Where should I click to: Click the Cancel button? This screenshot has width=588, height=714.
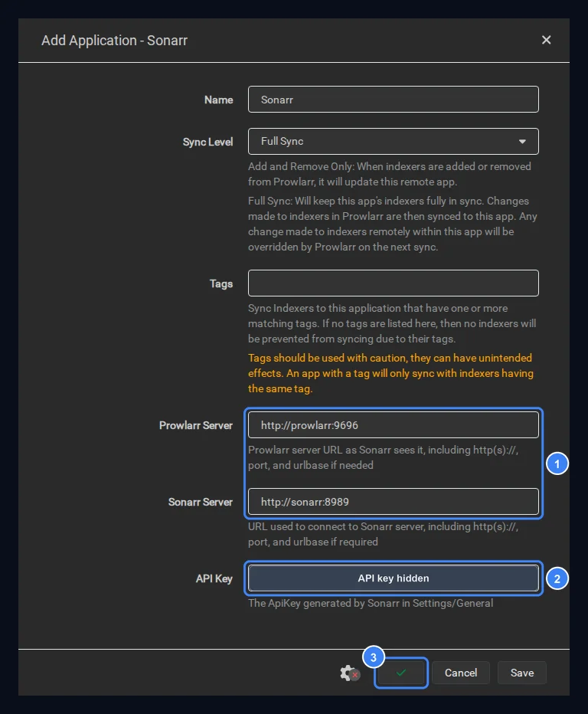tap(461, 673)
